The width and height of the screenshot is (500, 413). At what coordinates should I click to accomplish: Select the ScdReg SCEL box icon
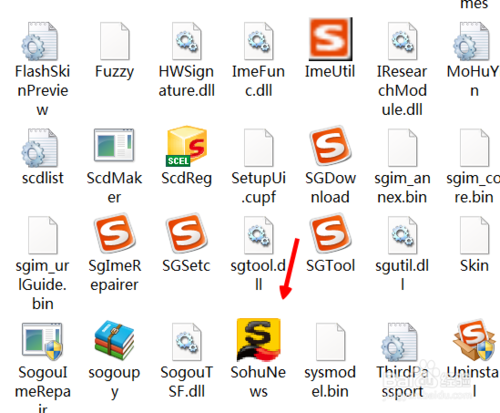pyautogui.click(x=187, y=146)
